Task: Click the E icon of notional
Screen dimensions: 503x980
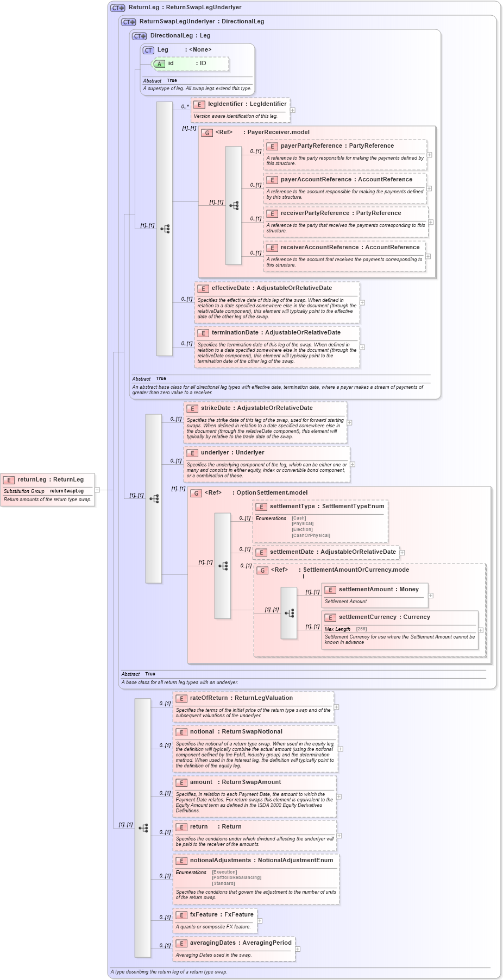Action: (x=181, y=732)
